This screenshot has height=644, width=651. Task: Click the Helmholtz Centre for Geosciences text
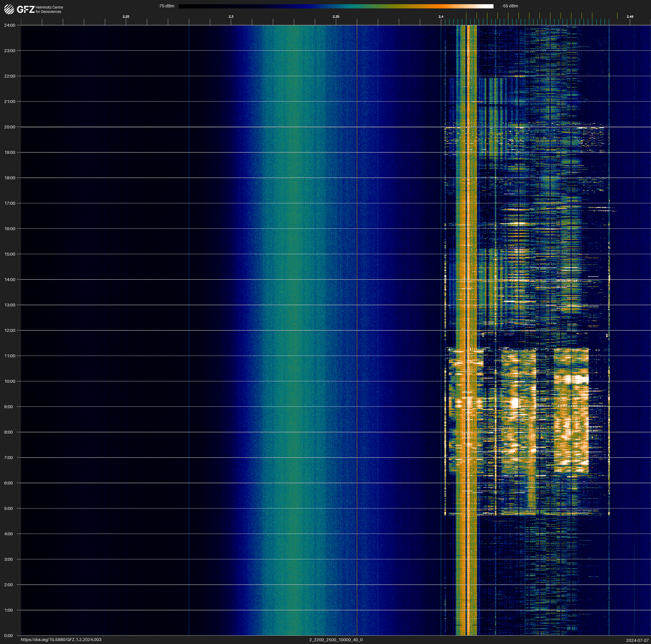(x=49, y=9)
